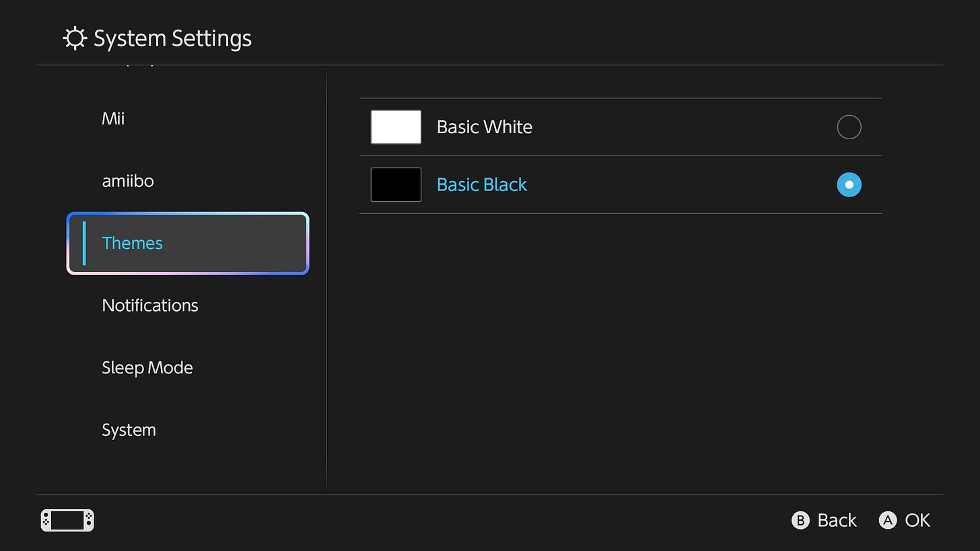Screen dimensions: 980x551
Task: Open the Notifications settings section
Action: point(150,305)
